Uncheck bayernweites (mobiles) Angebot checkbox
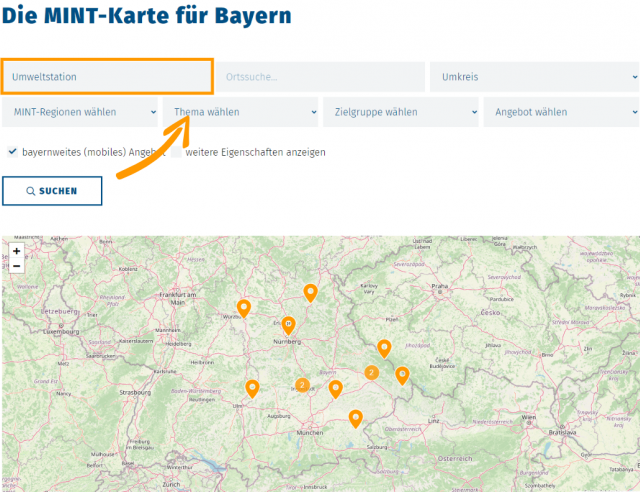Screen dimensions: 640x492 [13, 152]
